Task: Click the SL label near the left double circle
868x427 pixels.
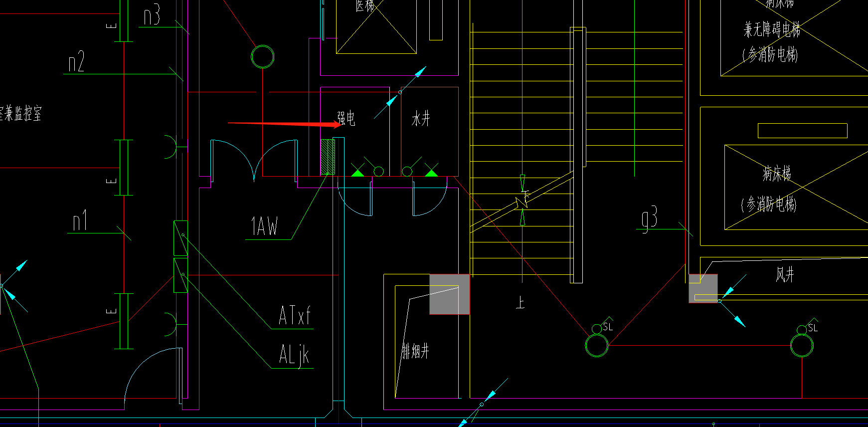Action: click(x=608, y=327)
